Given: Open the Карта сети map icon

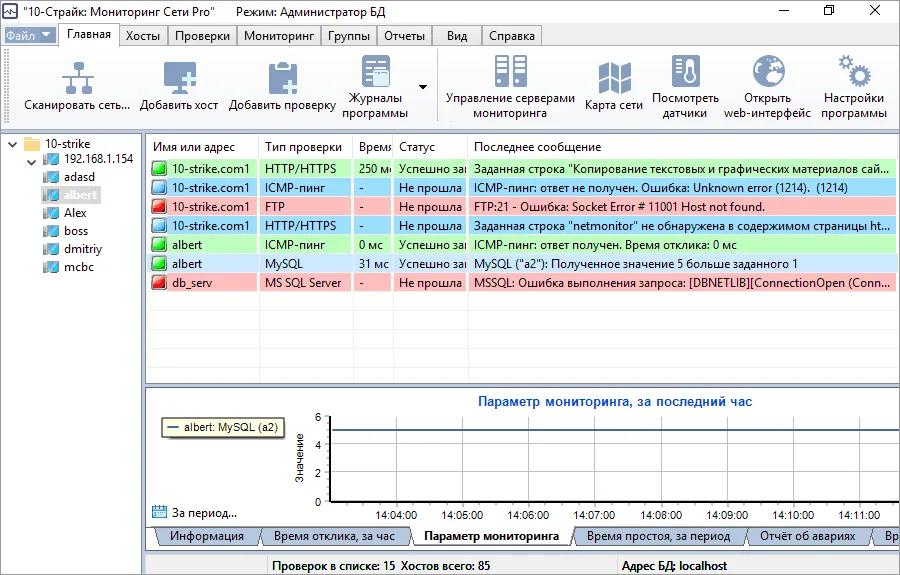Looking at the screenshot, I should [613, 78].
